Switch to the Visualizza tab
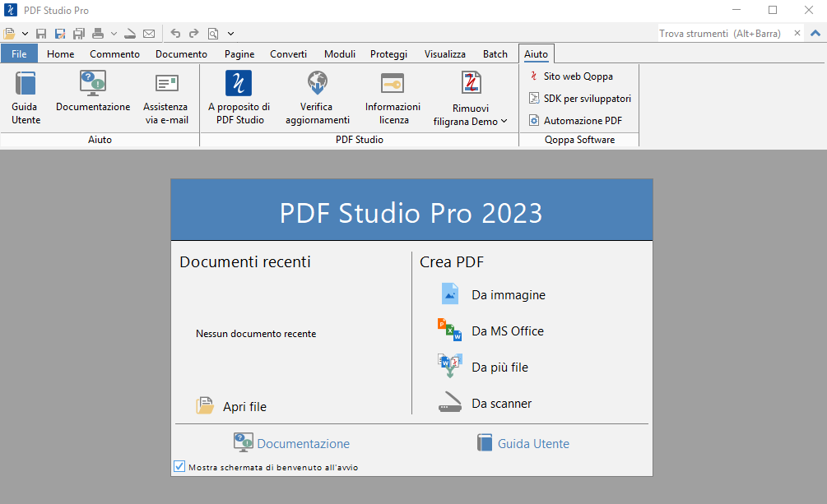The width and height of the screenshot is (827, 504). 445,53
